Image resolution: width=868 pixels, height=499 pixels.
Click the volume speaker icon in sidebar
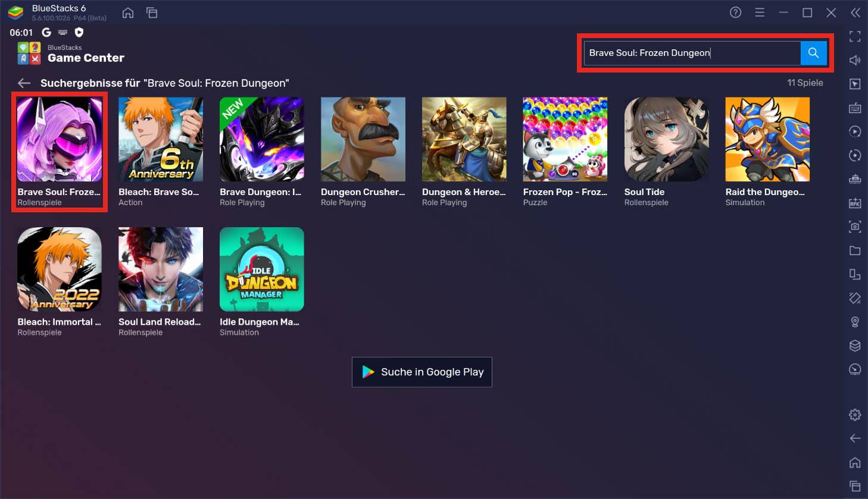click(x=855, y=60)
